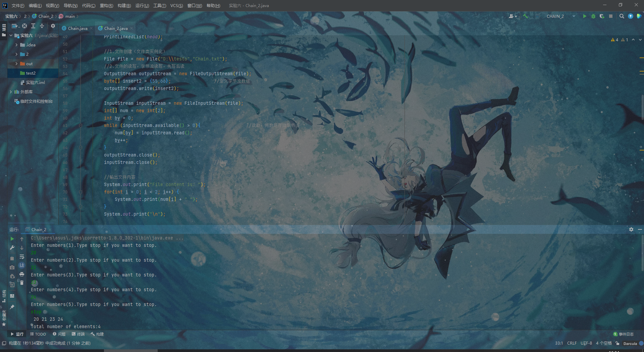
Task: Open CHAIN_2 run configuration dropdown
Action: tap(561, 16)
